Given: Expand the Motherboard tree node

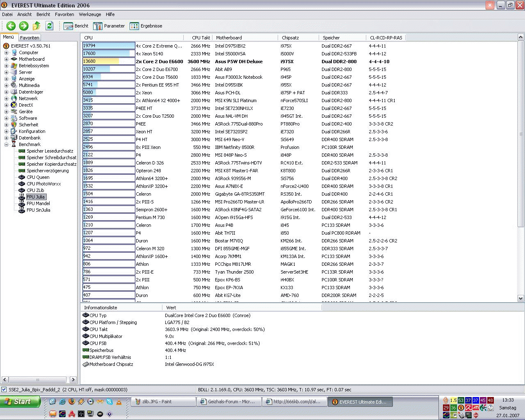Looking at the screenshot, I should (6, 59).
